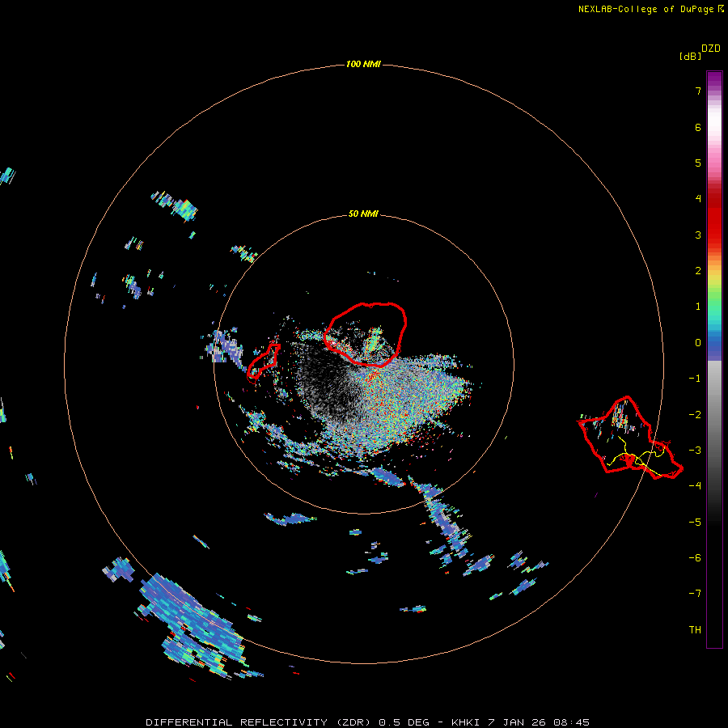Viewport: 728px width, 728px height.
Task: Click the NEXLAB-College of DuPage credit text
Action: pos(648,9)
